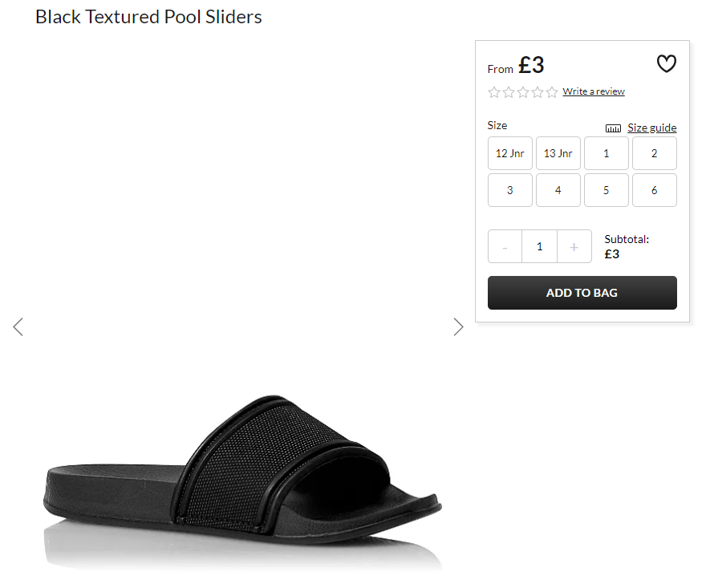Add item to wishlist with heart icon
Screen dimensions: 710x588
(x=666, y=64)
